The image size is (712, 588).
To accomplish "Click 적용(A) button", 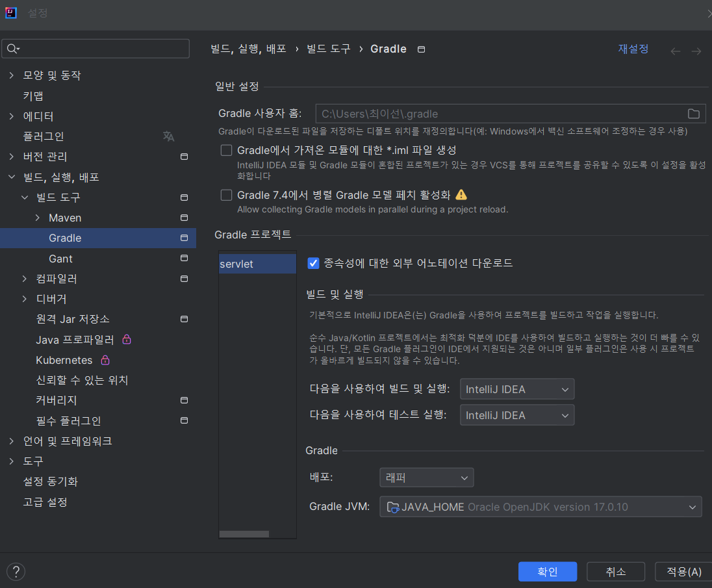I will pyautogui.click(x=684, y=572).
